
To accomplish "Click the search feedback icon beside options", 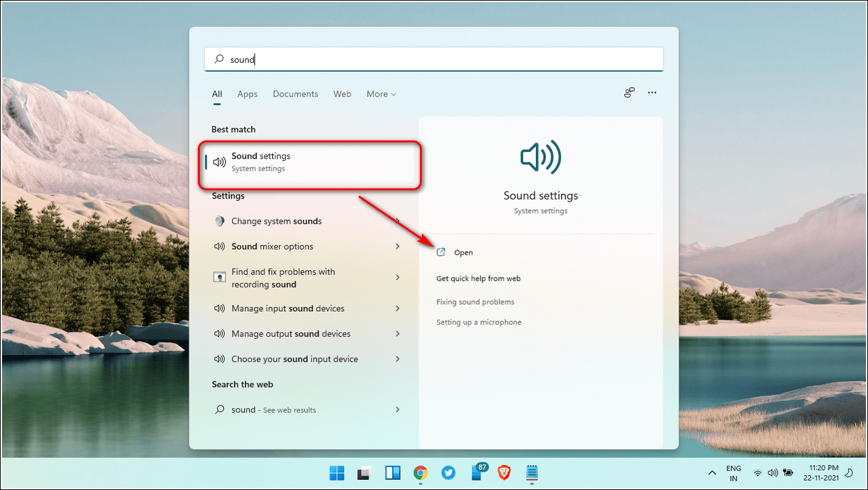I will pos(629,93).
